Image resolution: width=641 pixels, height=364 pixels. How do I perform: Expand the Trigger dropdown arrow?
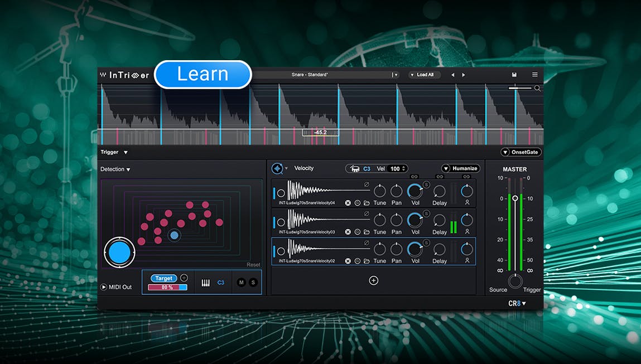coord(126,152)
